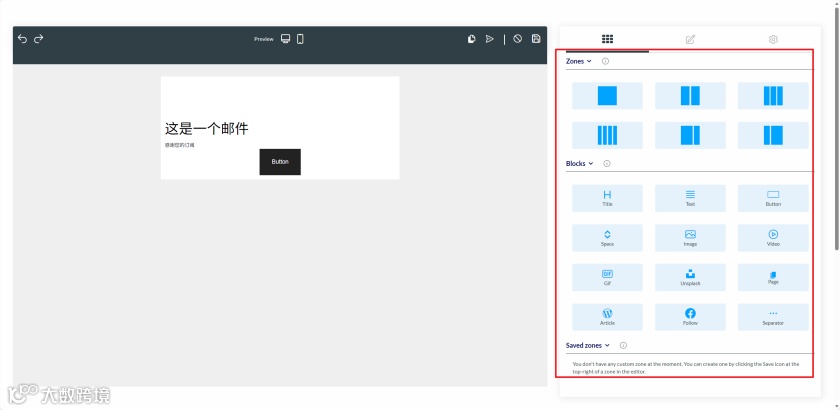Viewport: 840px width, 411px height.
Task: Show info about Zones
Action: tap(605, 61)
